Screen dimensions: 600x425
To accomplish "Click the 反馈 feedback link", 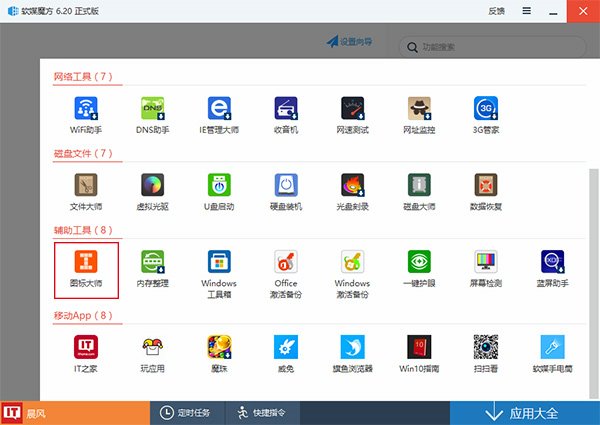I will pos(496,11).
